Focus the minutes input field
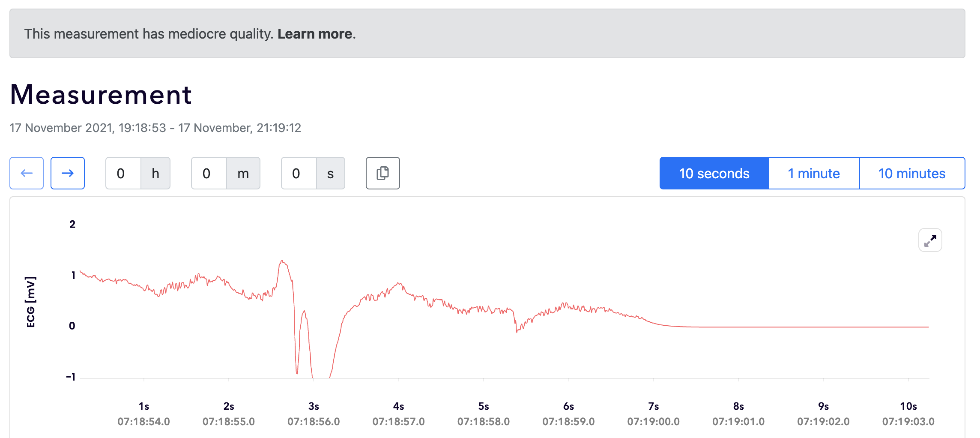The image size is (980, 438). (209, 173)
